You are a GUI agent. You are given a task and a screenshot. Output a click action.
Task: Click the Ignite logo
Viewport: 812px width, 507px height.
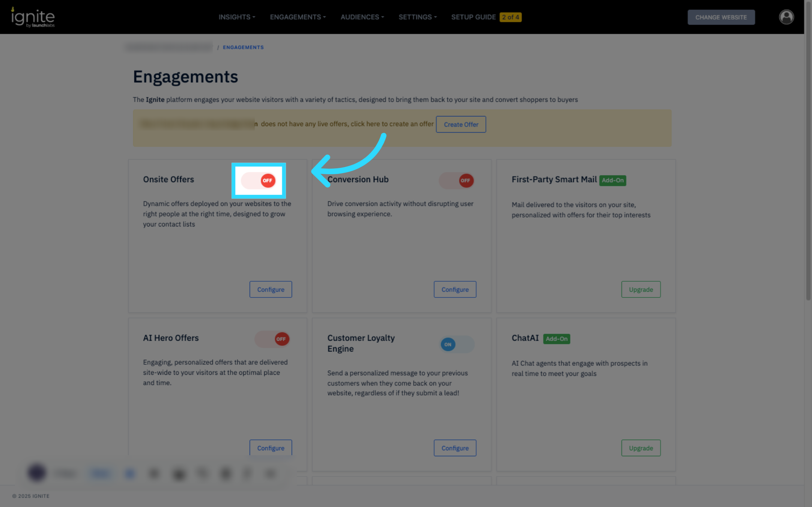pyautogui.click(x=33, y=17)
